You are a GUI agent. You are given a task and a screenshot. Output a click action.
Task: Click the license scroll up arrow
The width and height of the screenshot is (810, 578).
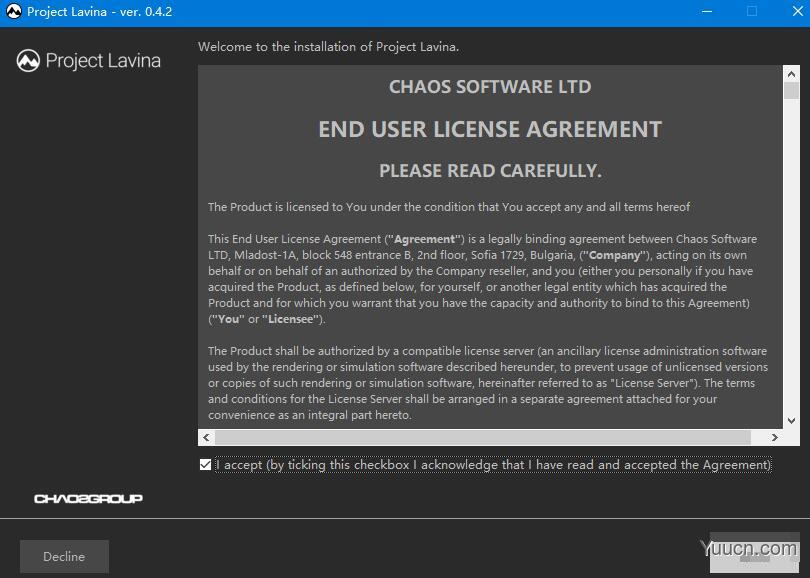tap(791, 74)
